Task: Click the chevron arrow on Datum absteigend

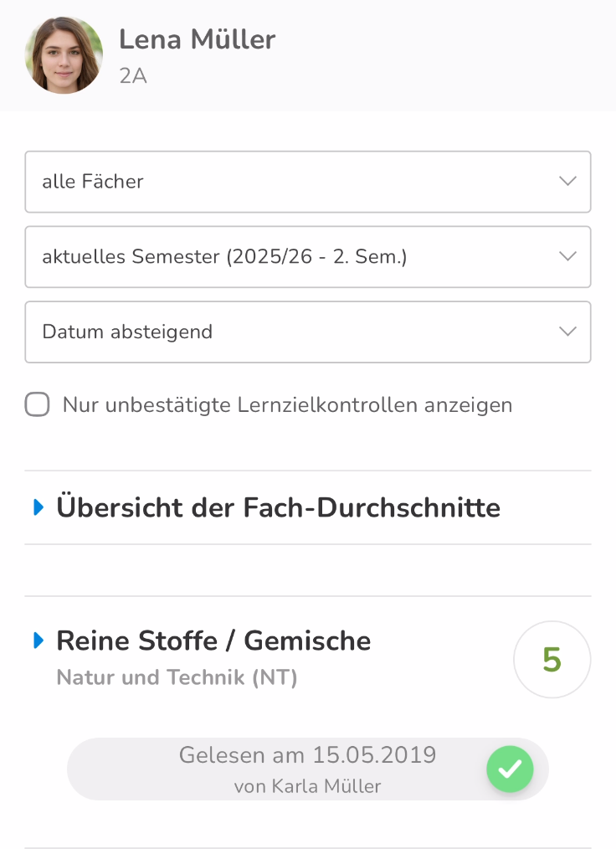Action: [x=567, y=332]
